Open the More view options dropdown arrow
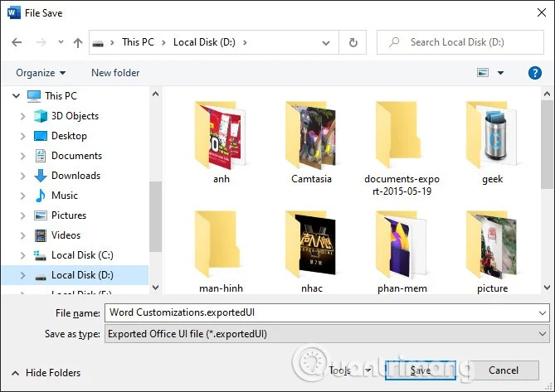 [500, 73]
